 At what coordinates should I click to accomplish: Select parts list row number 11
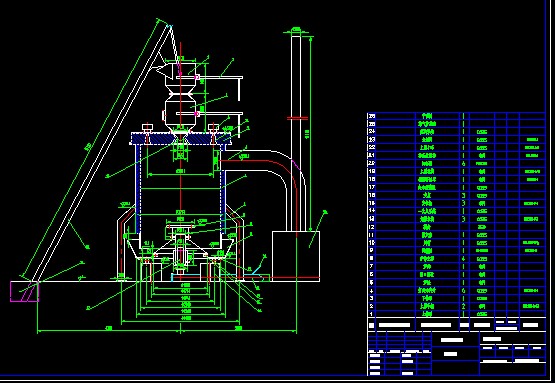(456, 235)
